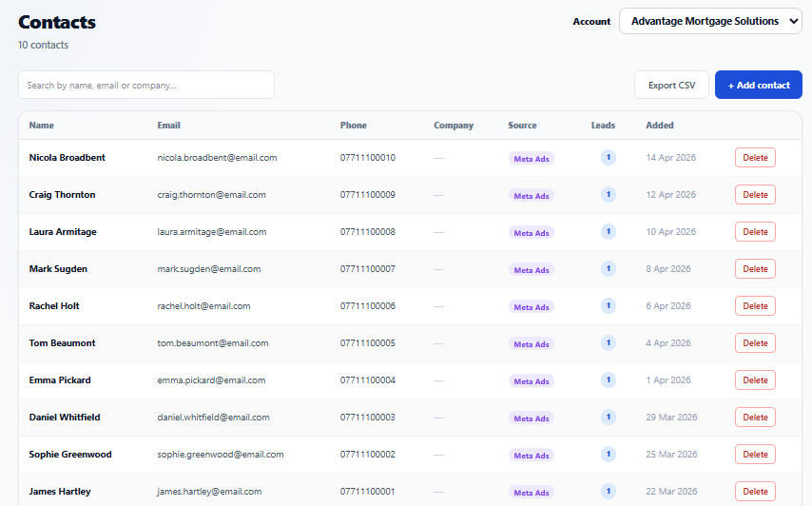This screenshot has width=812, height=506.
Task: Select Mark Sugden contact name
Action: pos(58,269)
